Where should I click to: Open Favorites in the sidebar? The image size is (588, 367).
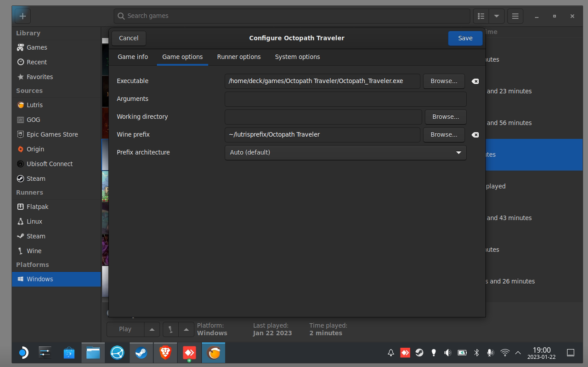pyautogui.click(x=56, y=77)
